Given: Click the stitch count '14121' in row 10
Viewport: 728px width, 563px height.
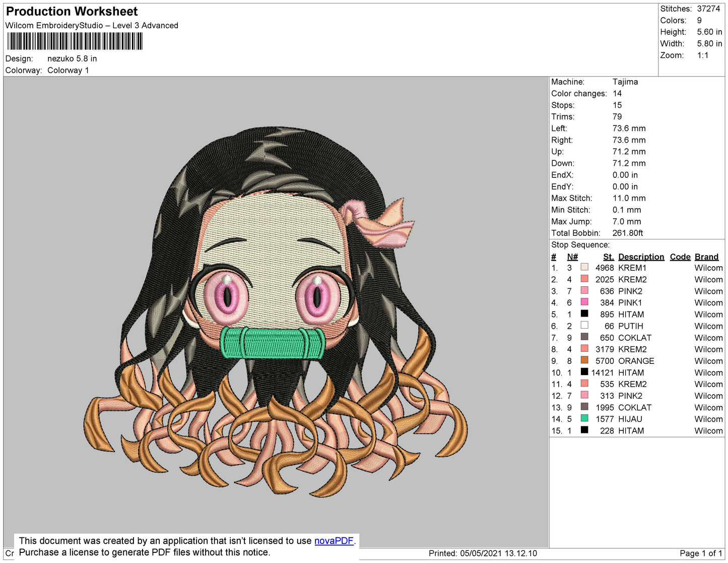Looking at the screenshot, I should tap(603, 373).
